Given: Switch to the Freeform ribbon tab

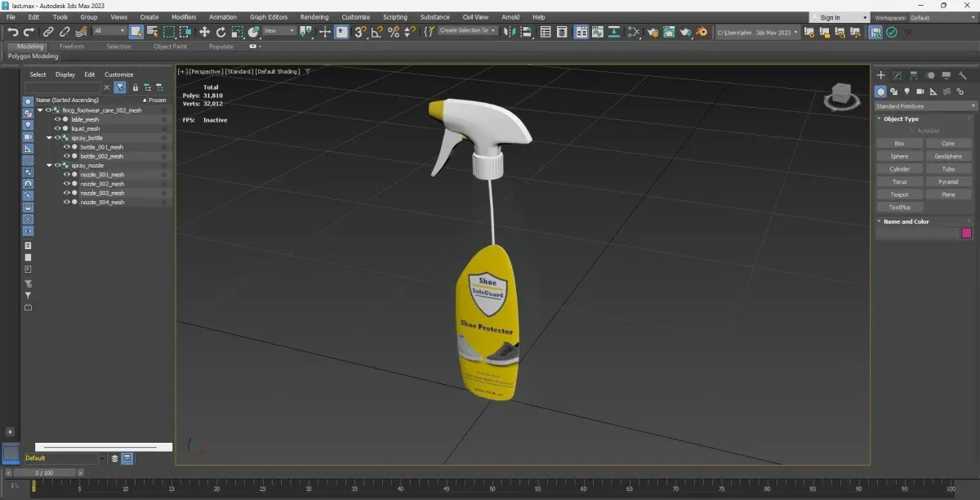Looking at the screenshot, I should click(x=72, y=47).
